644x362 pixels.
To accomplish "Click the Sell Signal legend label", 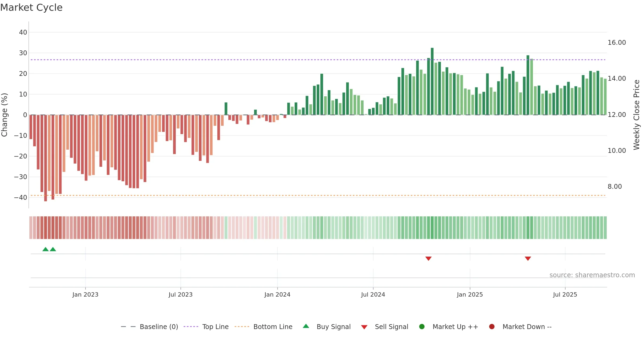I will point(391,327).
